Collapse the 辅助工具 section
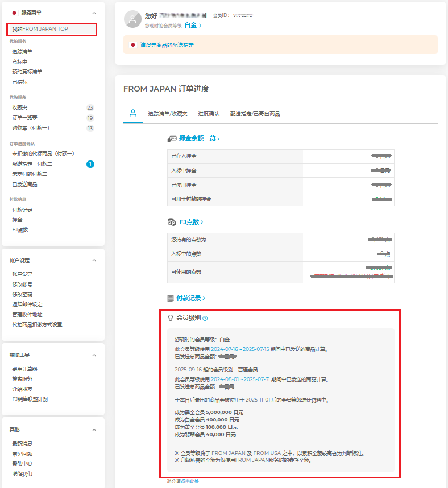This screenshot has width=448, height=488. [94, 355]
